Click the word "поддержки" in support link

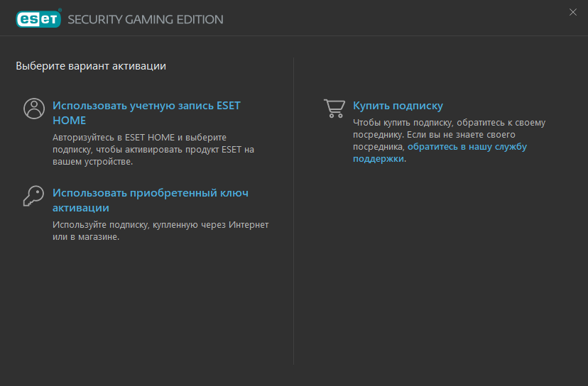click(x=379, y=158)
